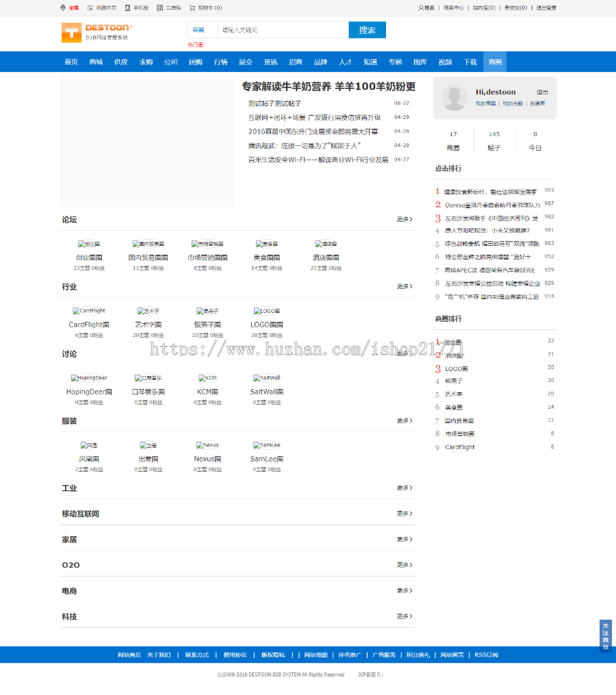The width and height of the screenshot is (616, 695).
Task: Open the 商城 nav item
Action: tap(96, 62)
